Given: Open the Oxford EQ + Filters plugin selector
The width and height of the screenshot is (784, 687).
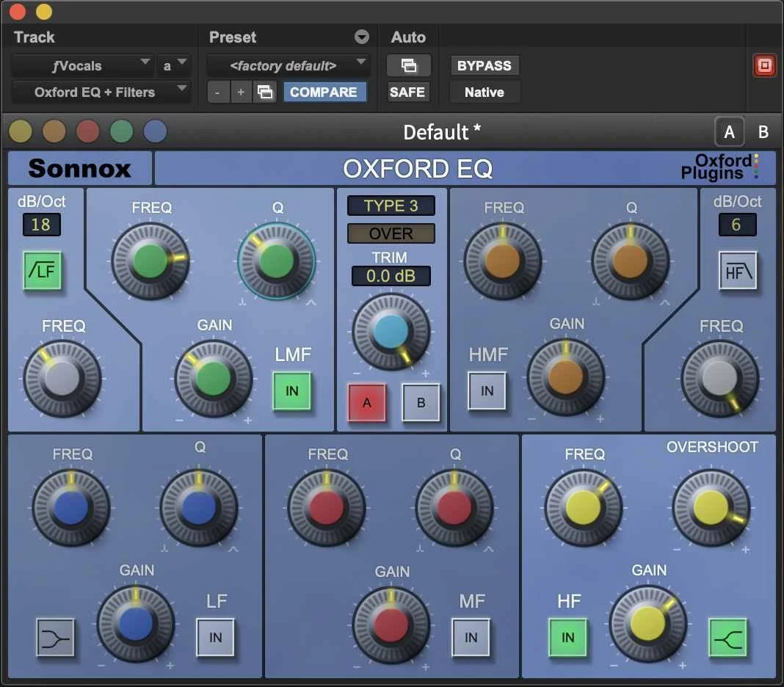Looking at the screenshot, I should point(101,92).
